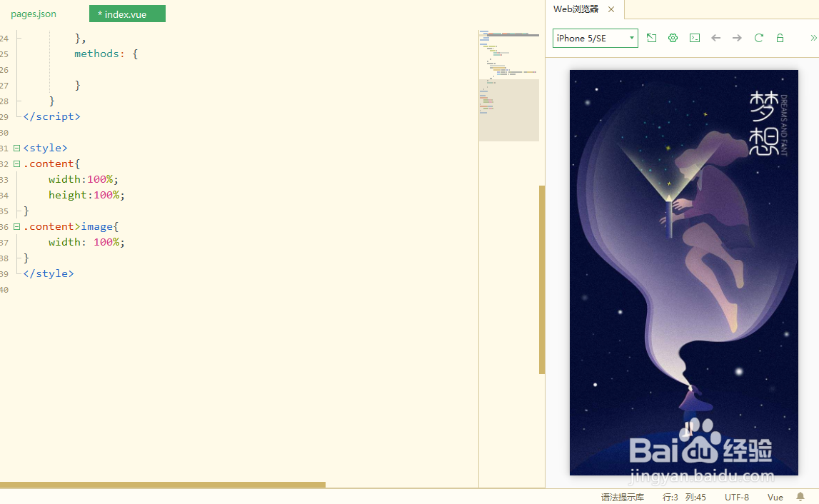Click the 行:3 列:45 cursor position indicator
Screen dimensions: 819x504
click(684, 497)
